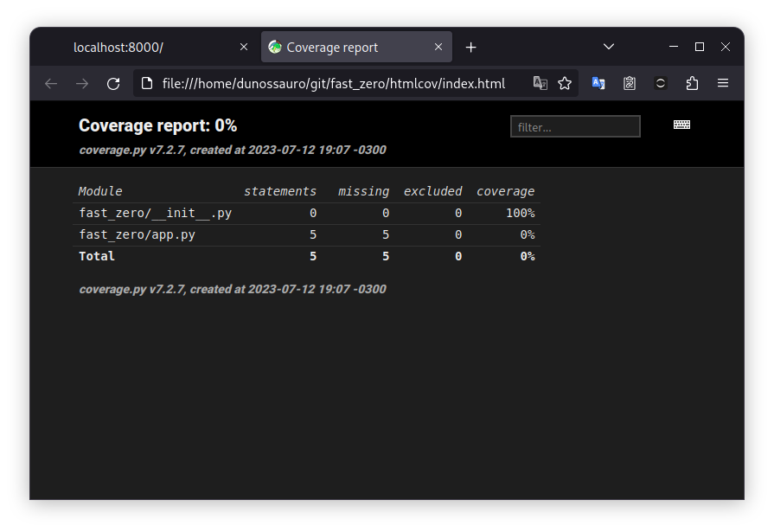The image size is (774, 532).
Task: Click the file URL in the address bar
Action: tap(333, 84)
